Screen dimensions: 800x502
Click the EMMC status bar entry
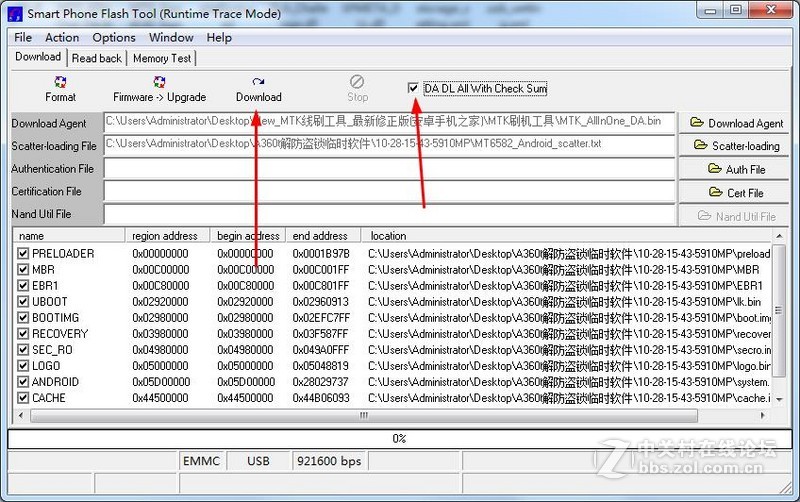pos(201,461)
